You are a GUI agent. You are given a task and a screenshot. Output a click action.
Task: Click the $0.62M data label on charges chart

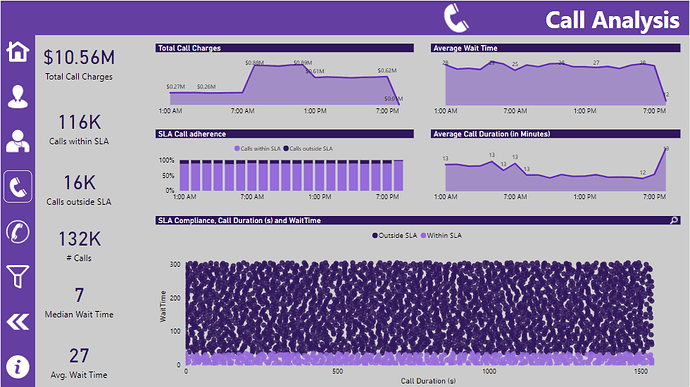click(x=387, y=70)
